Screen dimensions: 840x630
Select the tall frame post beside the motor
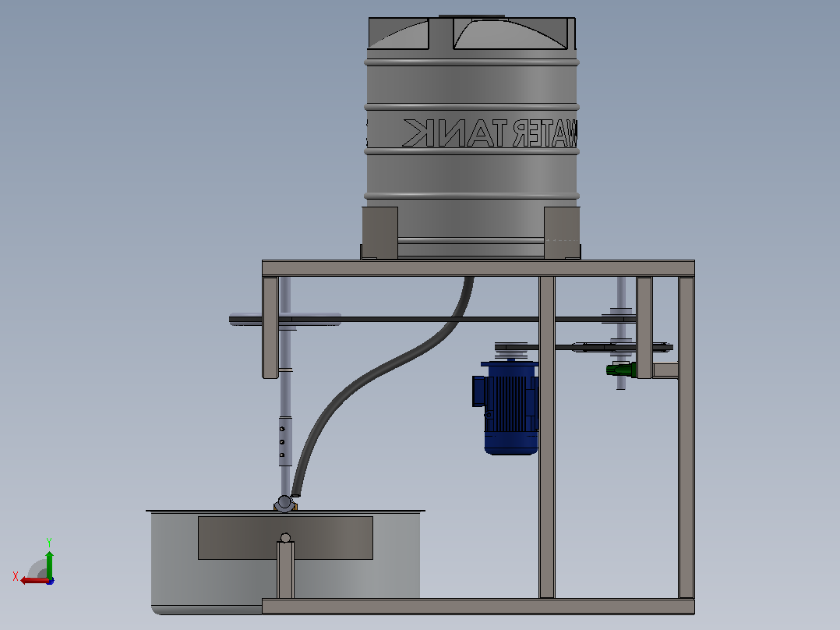pyautogui.click(x=547, y=437)
